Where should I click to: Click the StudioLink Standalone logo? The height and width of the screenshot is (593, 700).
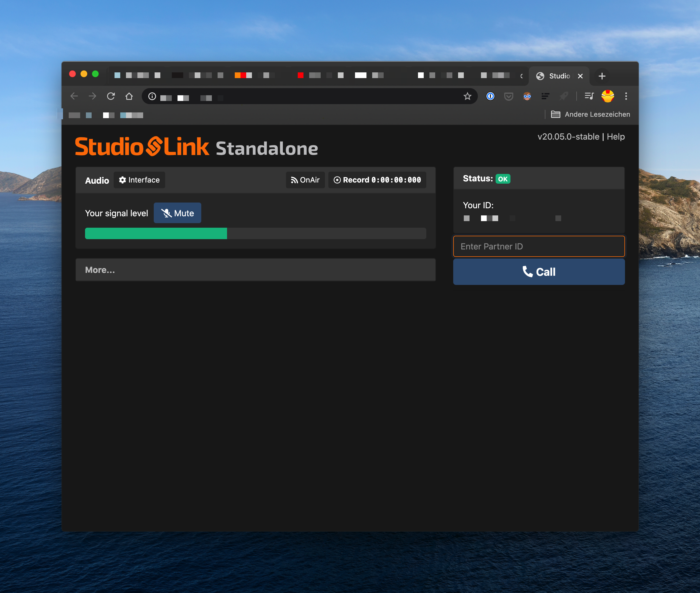pyautogui.click(x=196, y=147)
